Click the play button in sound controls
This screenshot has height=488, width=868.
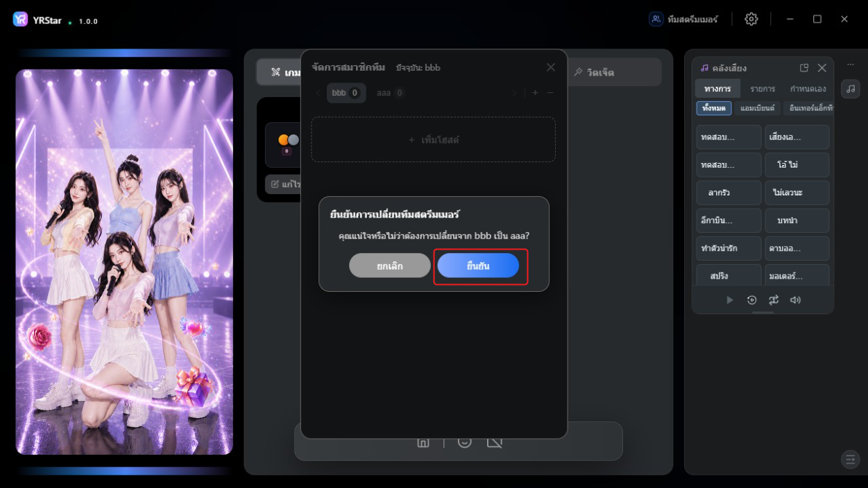point(729,300)
